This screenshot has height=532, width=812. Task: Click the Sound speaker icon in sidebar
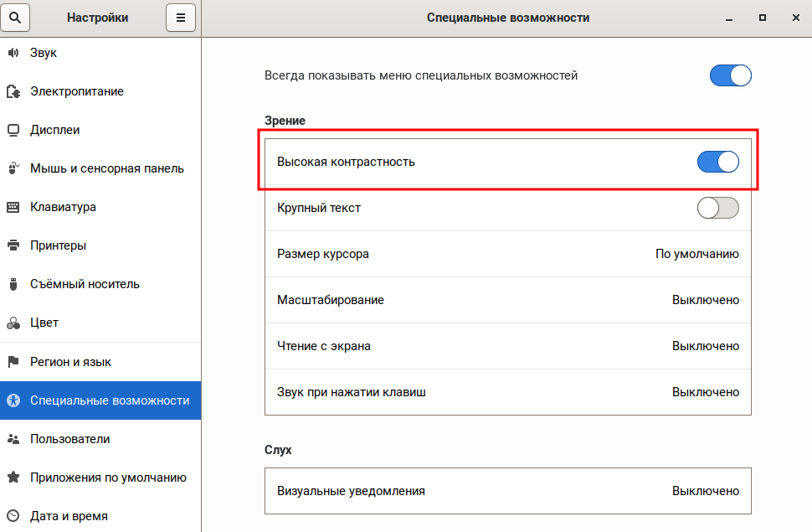[x=13, y=53]
